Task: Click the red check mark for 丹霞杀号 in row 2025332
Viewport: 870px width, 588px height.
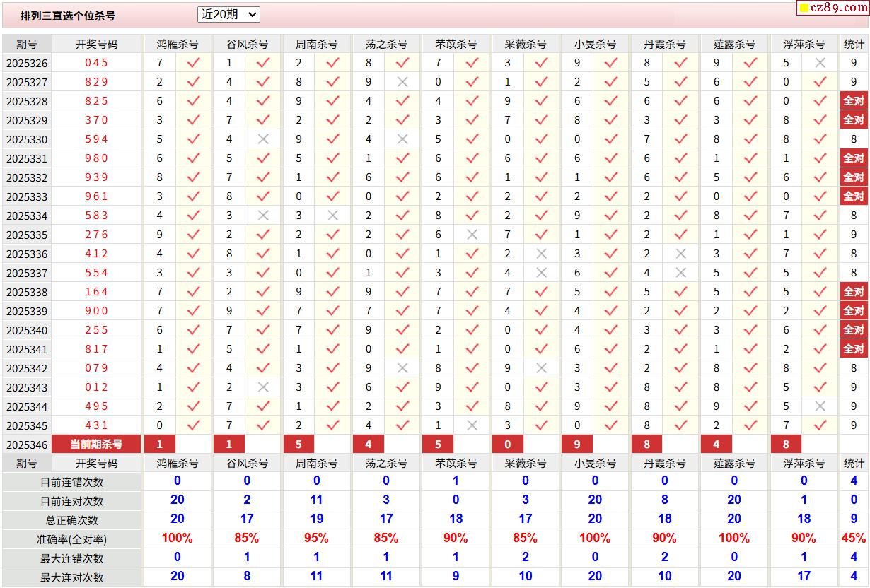Action: (x=680, y=177)
